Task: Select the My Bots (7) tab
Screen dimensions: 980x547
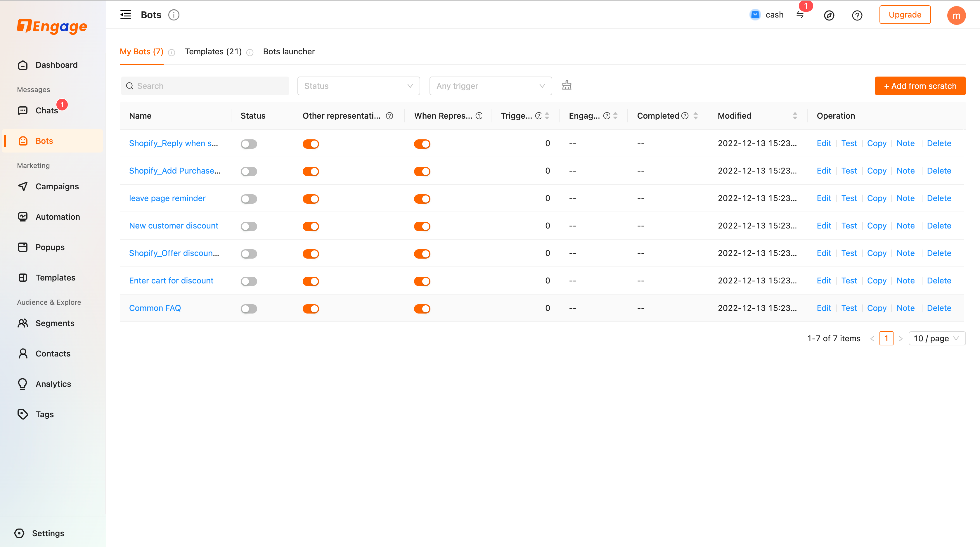Action: 141,51
